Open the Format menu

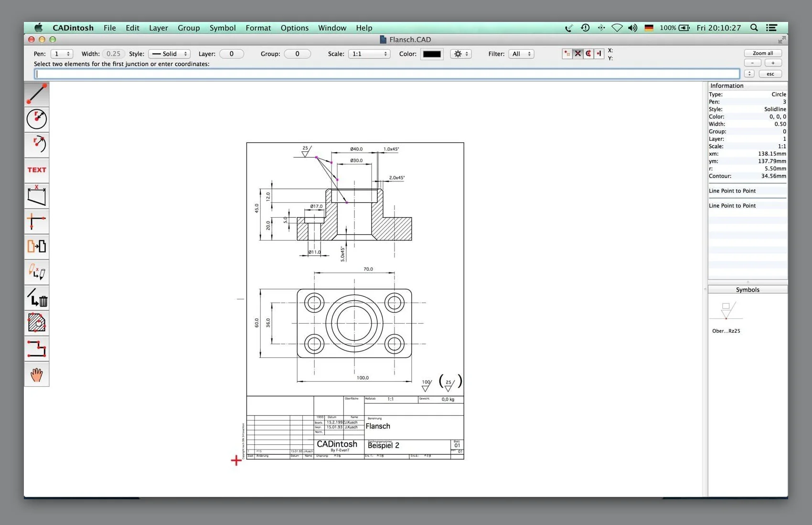[258, 28]
